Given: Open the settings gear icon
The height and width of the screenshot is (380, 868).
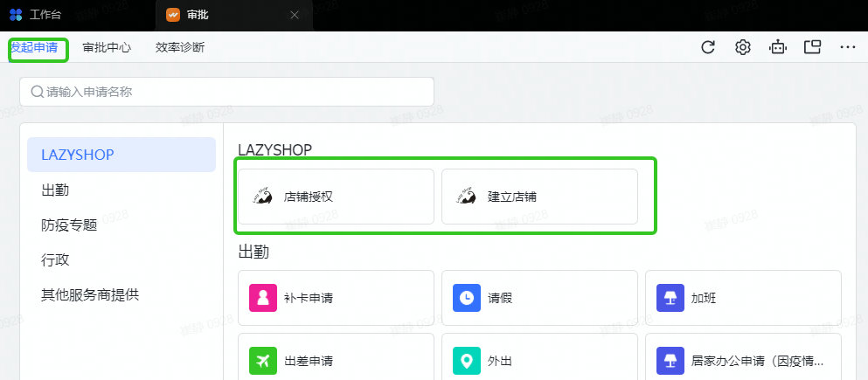Looking at the screenshot, I should tap(743, 47).
